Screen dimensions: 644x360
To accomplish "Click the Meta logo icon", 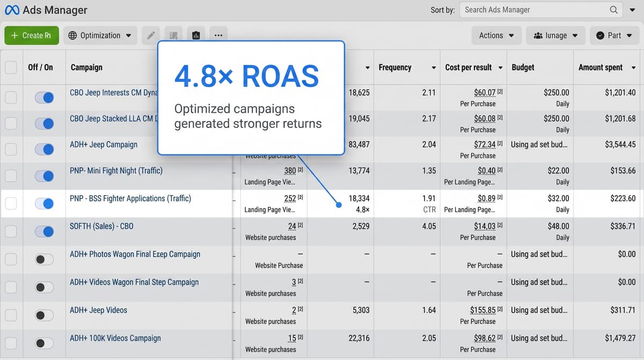I will (12, 10).
